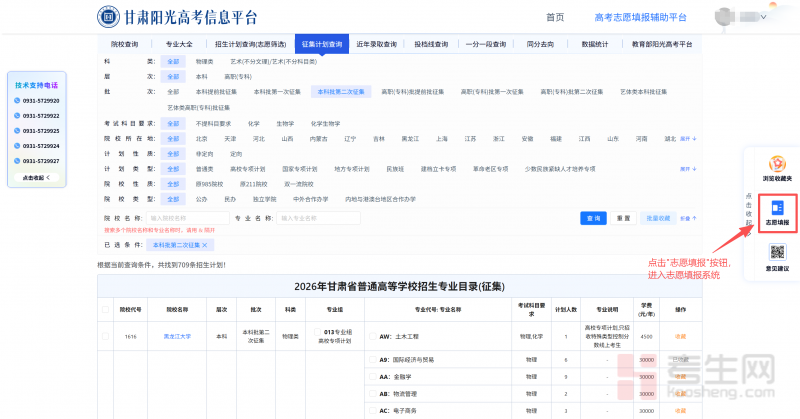Remove the 本科批第二次征集 condition chip via X
This screenshot has height=419, width=800.
click(x=205, y=245)
